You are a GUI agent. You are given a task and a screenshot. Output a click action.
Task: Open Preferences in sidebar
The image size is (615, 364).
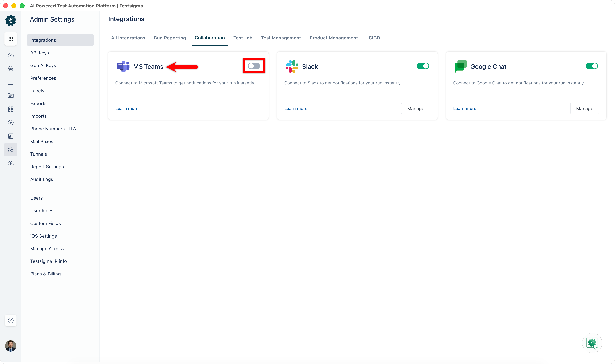coord(43,78)
